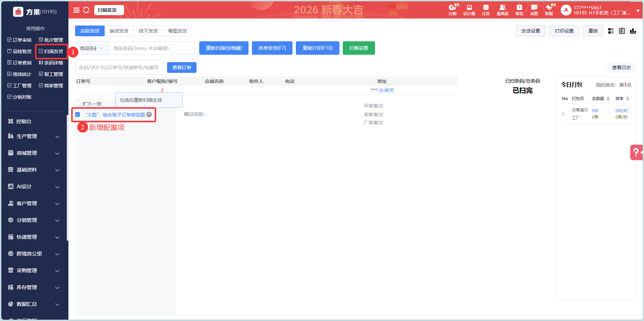
Task: Contact 客服 customer service icon
Action: click(549, 10)
